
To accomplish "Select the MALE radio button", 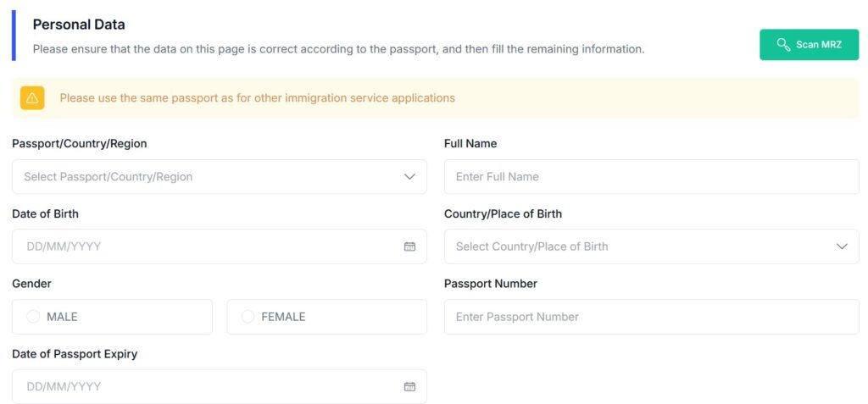I will 33,317.
